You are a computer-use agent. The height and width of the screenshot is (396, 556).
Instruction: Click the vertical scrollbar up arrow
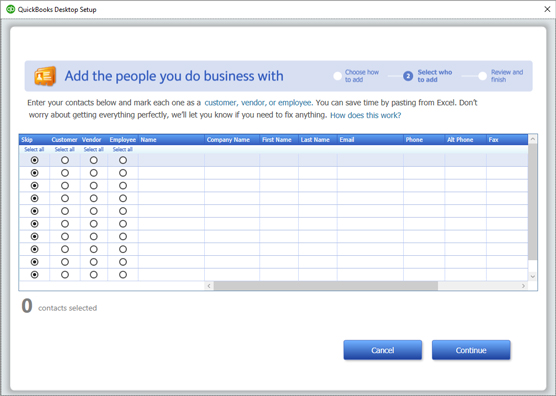pyautogui.click(x=533, y=140)
